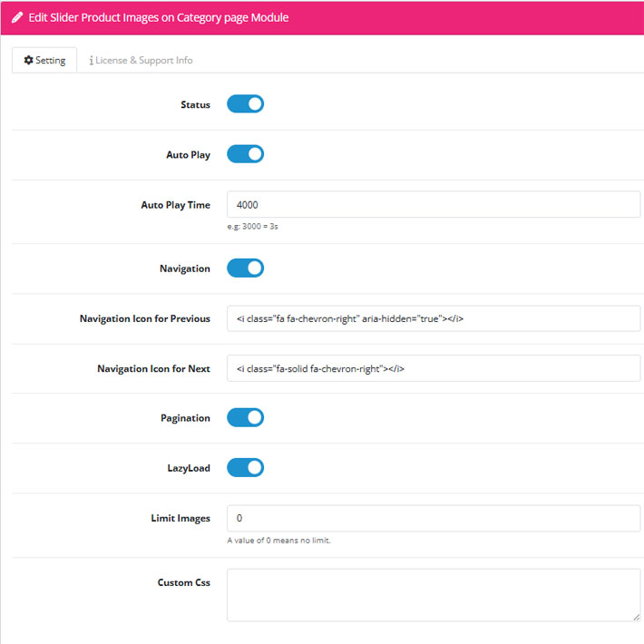This screenshot has width=644, height=644.
Task: Click the gear icon on Setting tab
Action: (28, 60)
